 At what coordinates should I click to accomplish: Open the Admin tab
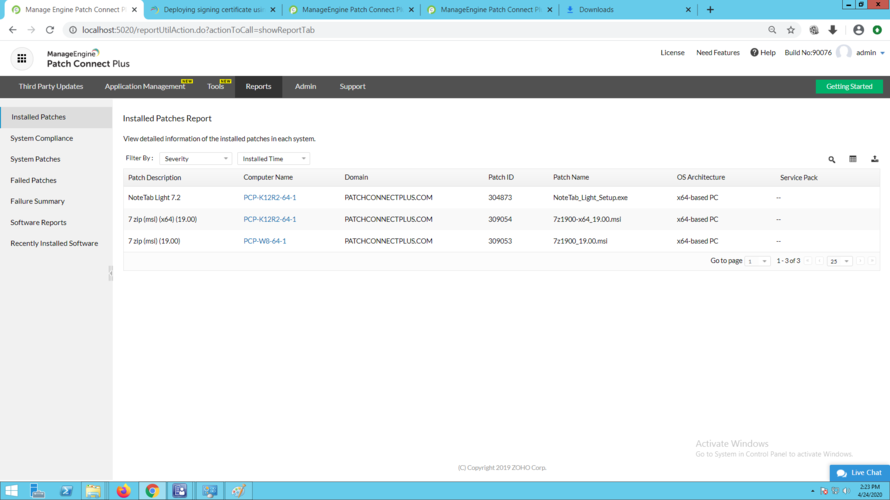305,87
